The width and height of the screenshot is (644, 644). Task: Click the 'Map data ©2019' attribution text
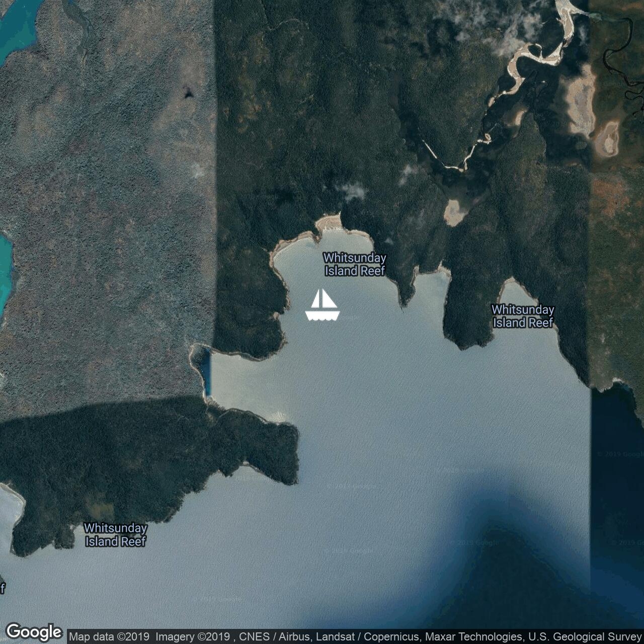(109, 637)
